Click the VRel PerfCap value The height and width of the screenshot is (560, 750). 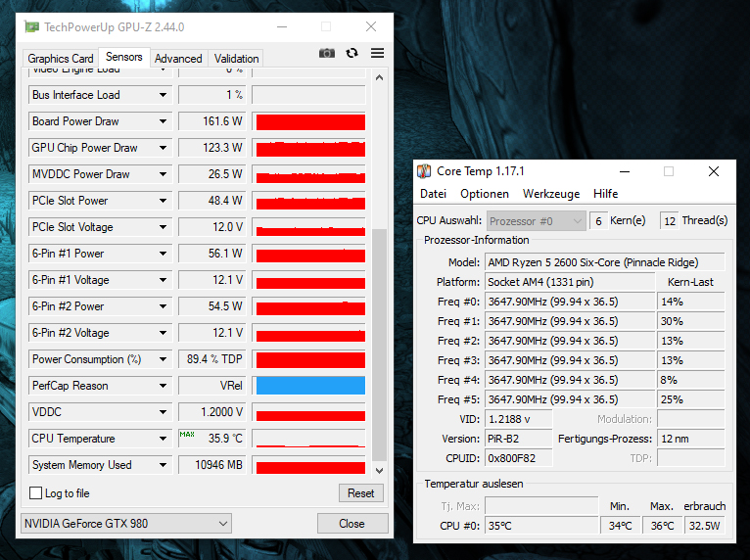tap(212, 386)
